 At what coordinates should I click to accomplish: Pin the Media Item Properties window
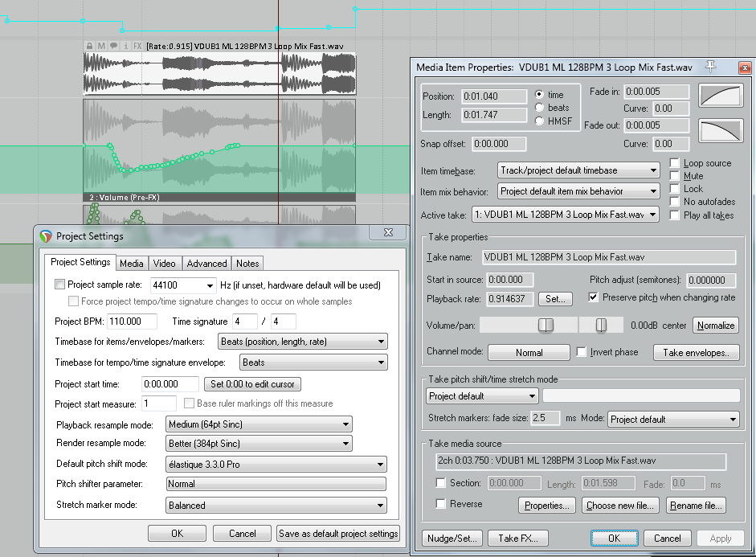pos(709,66)
